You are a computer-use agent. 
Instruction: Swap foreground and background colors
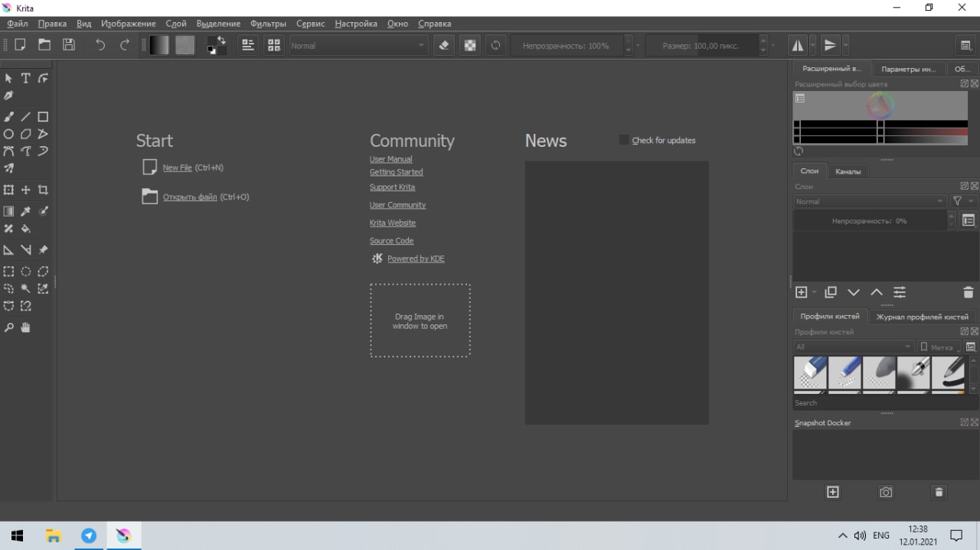tap(221, 39)
